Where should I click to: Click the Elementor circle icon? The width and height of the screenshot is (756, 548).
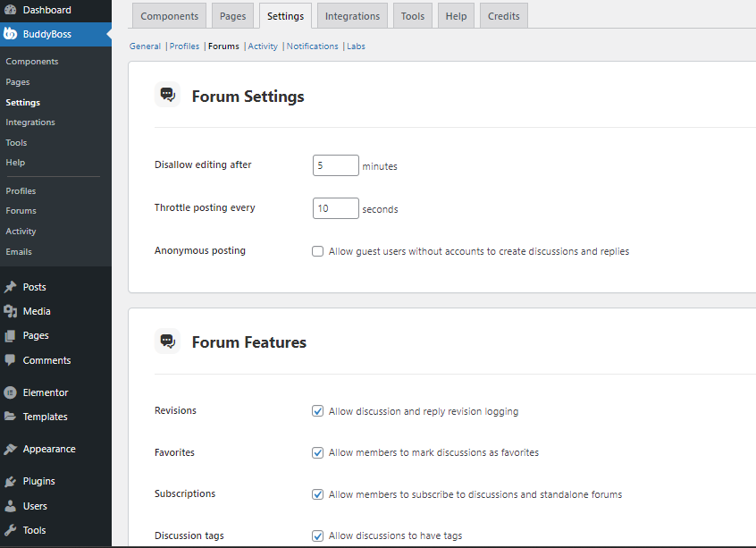pos(10,392)
